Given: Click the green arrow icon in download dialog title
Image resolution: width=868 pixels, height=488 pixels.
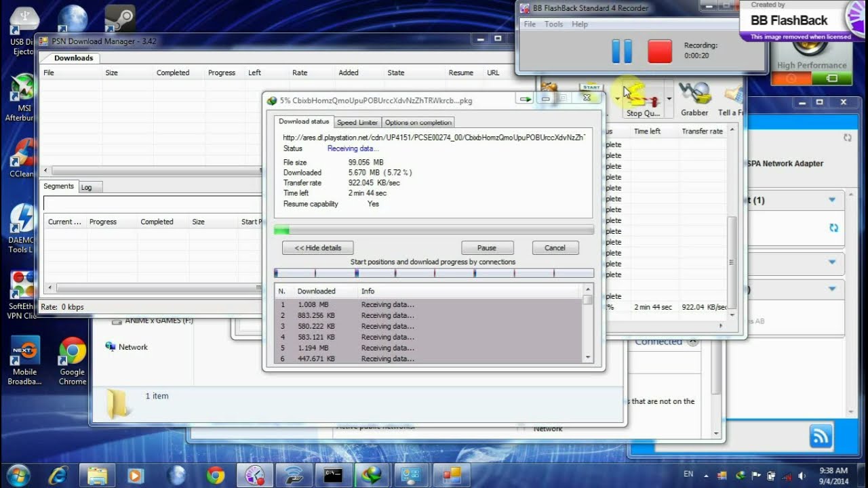Looking at the screenshot, I should click(x=524, y=99).
